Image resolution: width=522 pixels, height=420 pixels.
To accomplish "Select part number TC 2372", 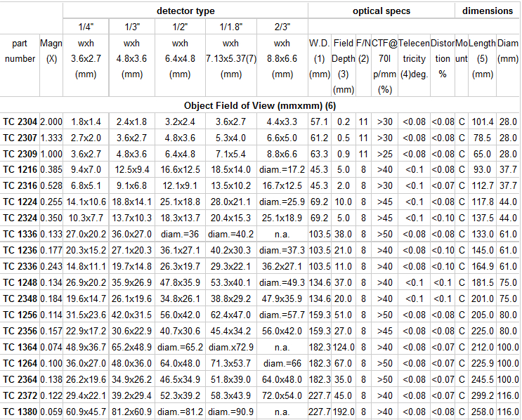I will (x=20, y=395).
